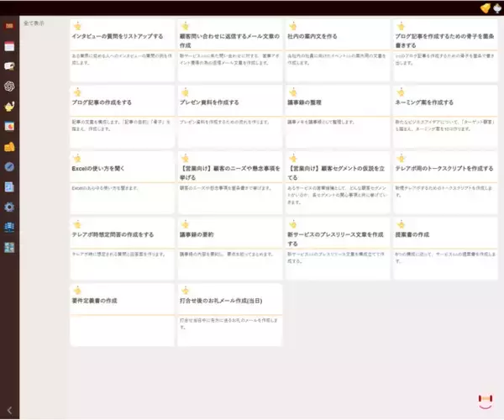Click the 全て表示 link
The image size is (504, 420).
pyautogui.click(x=34, y=24)
